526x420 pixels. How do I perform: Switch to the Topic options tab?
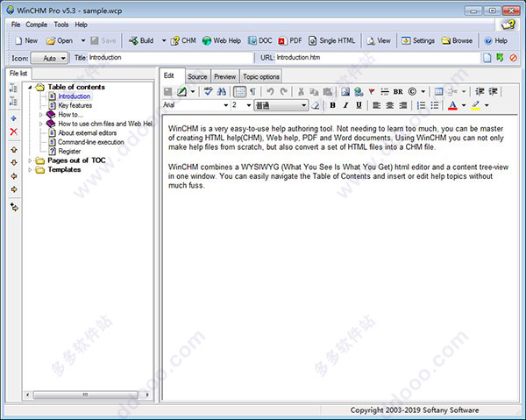tap(261, 76)
